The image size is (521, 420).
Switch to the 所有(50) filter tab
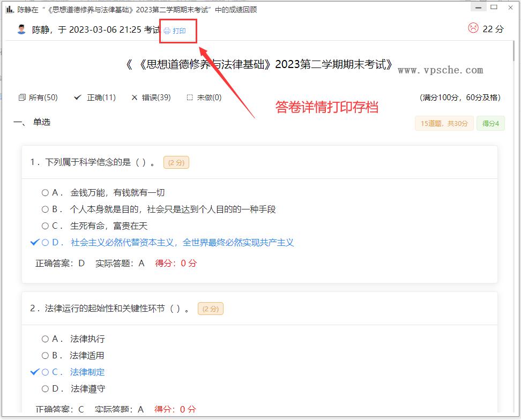[36, 97]
